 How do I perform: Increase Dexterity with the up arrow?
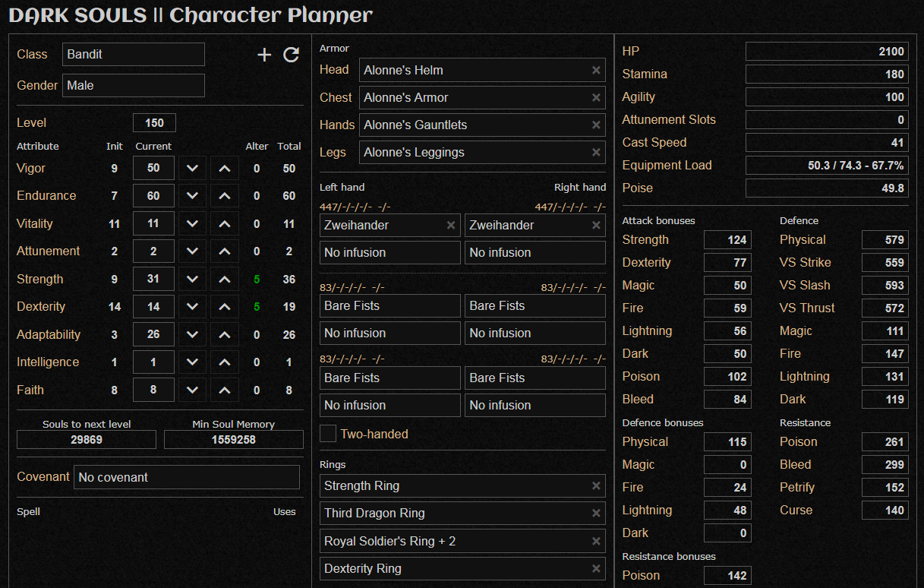pyautogui.click(x=225, y=307)
